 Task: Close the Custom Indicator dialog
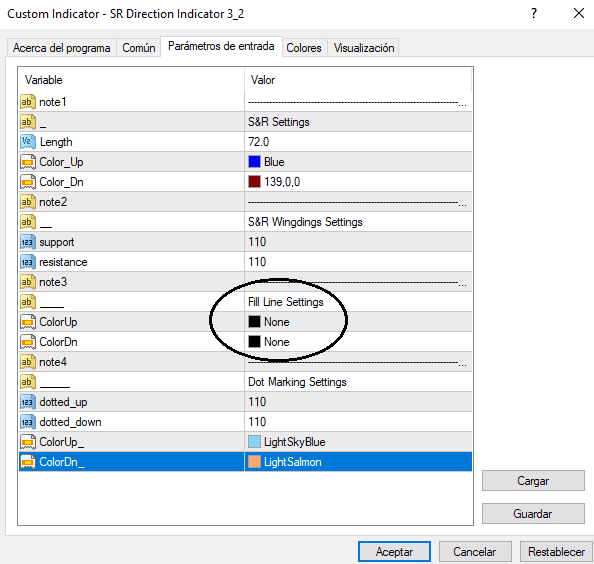click(x=578, y=14)
